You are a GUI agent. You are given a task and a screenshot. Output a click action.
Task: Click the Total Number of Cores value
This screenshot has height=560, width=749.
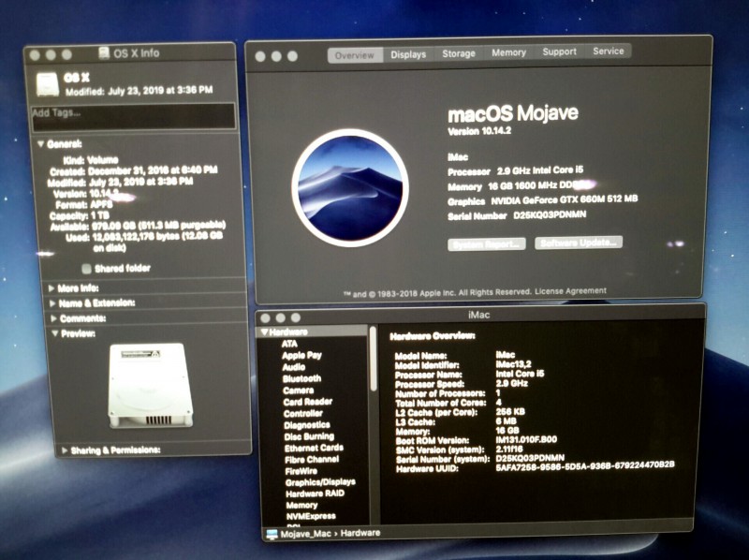[x=498, y=403]
